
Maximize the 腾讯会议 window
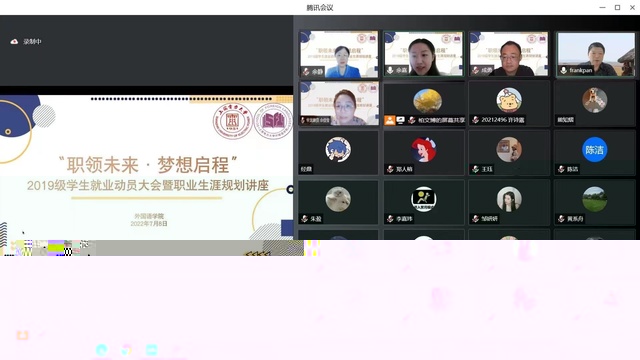[618, 7]
